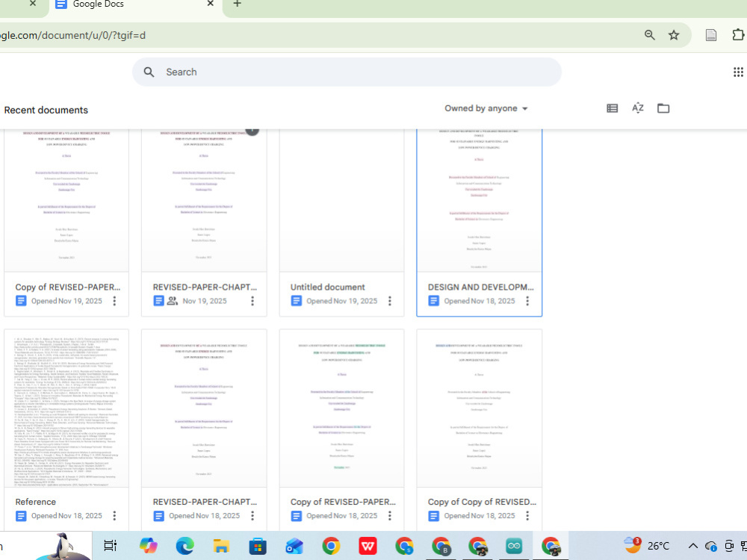Open WPS Office from the taskbar
747x560 pixels.
tap(368, 546)
